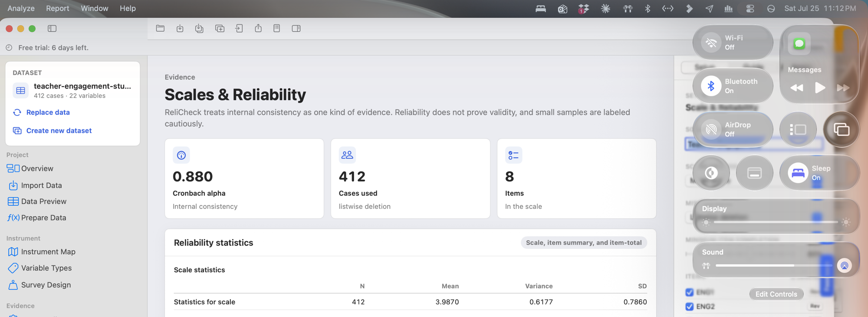The width and height of the screenshot is (868, 317).
Task: Adjust the Sound volume slider
Action: pyautogui.click(x=773, y=265)
